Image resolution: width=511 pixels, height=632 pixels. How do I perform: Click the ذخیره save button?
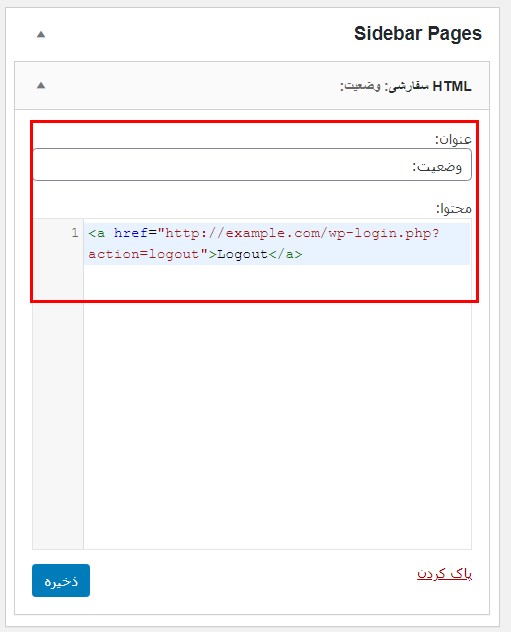[61, 580]
